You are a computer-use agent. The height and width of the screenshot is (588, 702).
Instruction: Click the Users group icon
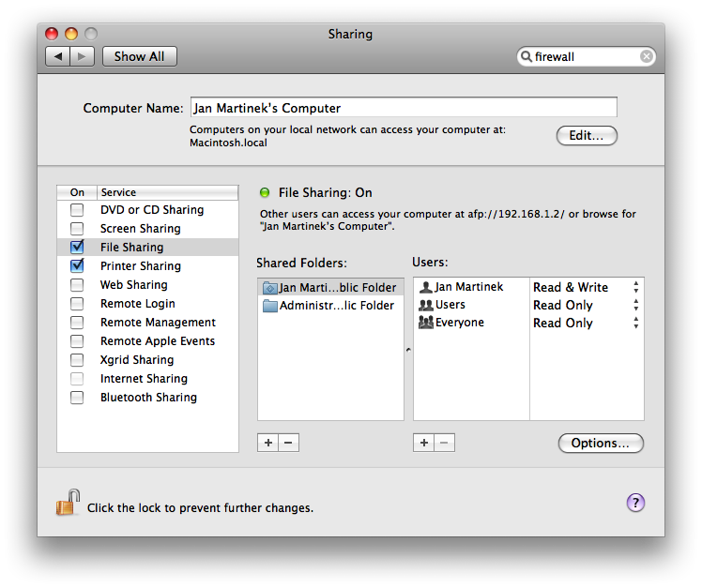(x=426, y=305)
